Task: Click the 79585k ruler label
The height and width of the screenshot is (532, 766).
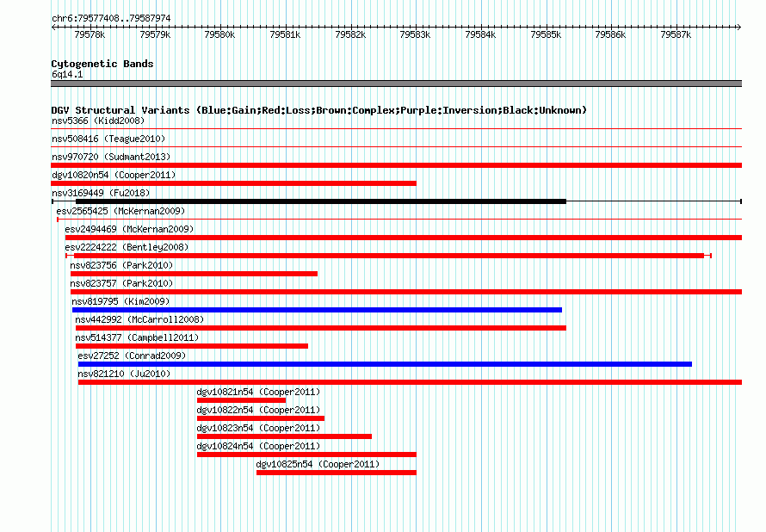Action: pos(546,34)
